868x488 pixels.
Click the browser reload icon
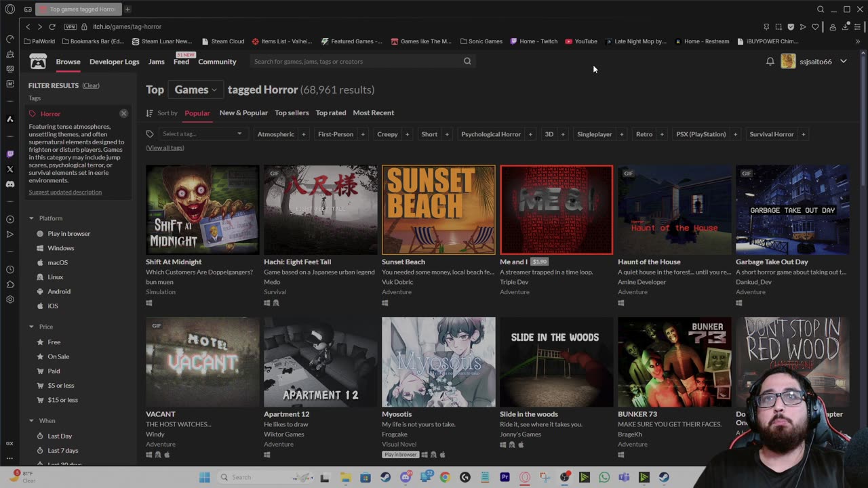52,26
